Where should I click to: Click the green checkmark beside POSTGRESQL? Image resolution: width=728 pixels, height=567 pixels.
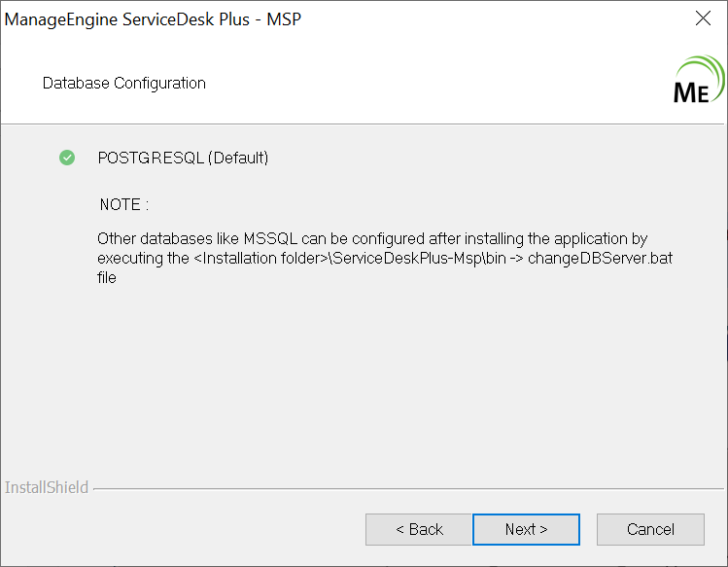67,158
